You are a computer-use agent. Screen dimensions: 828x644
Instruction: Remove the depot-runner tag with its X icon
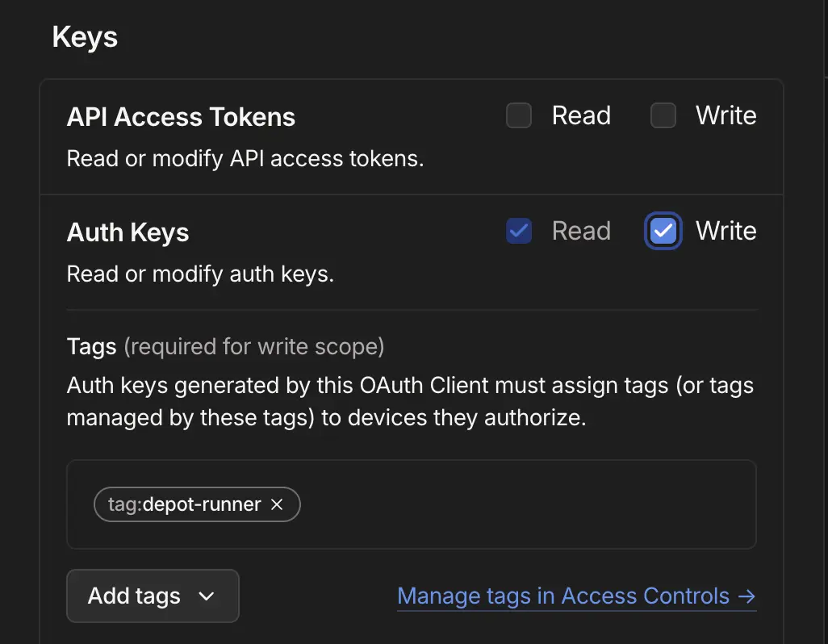click(277, 504)
